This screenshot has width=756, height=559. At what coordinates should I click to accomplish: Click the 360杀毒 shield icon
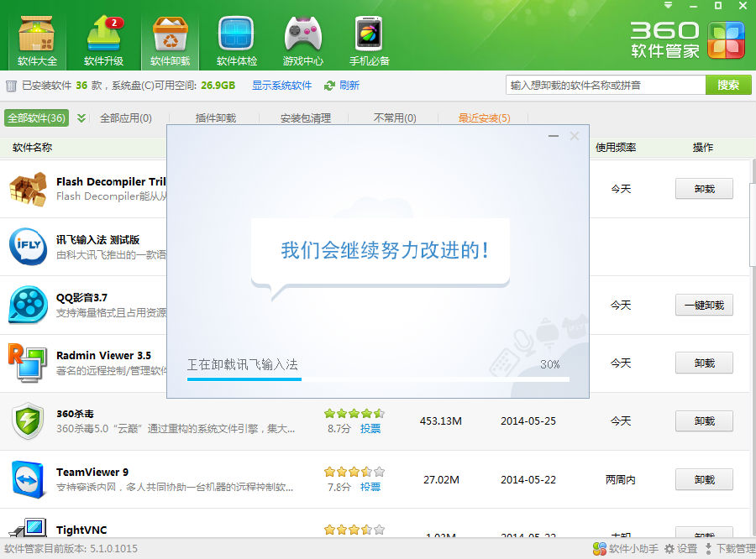click(x=28, y=421)
